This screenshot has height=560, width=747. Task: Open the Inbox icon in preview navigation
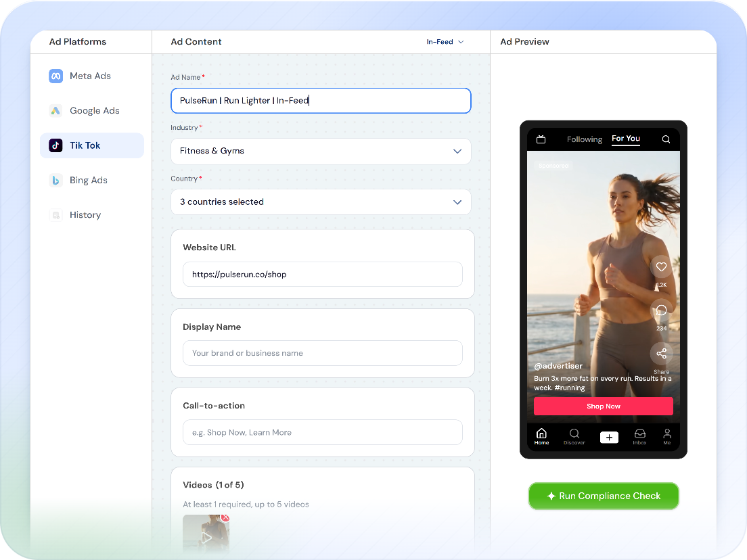640,436
